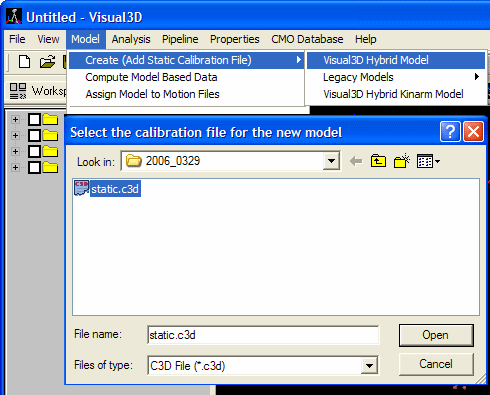Tick the fourth tree folder checkbox
Image resolution: width=490 pixels, height=395 pixels.
(34, 167)
